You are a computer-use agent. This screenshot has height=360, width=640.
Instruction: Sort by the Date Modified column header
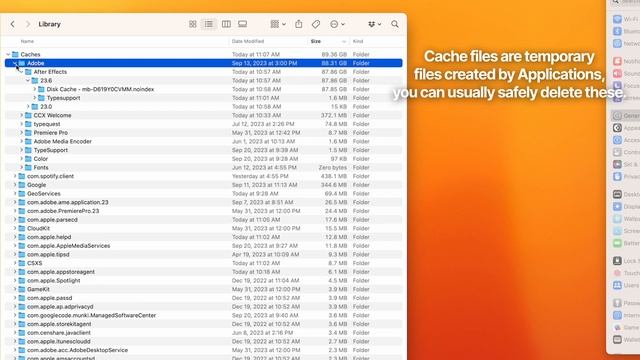[x=248, y=41]
